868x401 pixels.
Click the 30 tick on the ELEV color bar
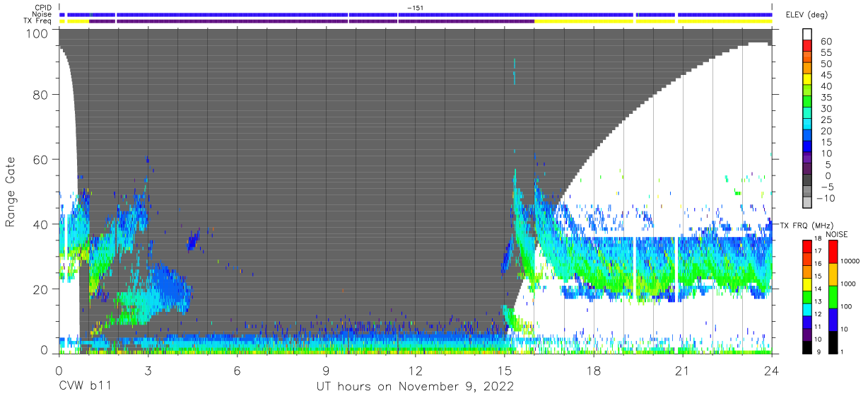pyautogui.click(x=826, y=108)
